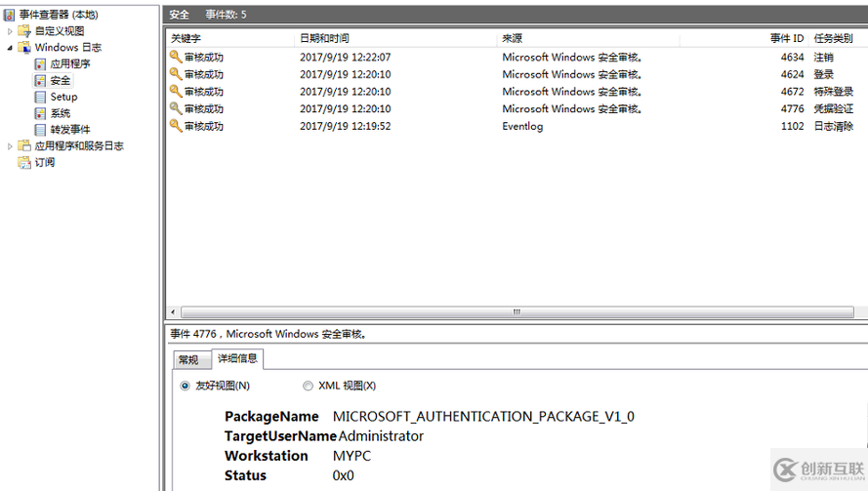The image size is (868, 491).
Task: Click horizontal scrollbar thumb of event list
Action: (517, 312)
